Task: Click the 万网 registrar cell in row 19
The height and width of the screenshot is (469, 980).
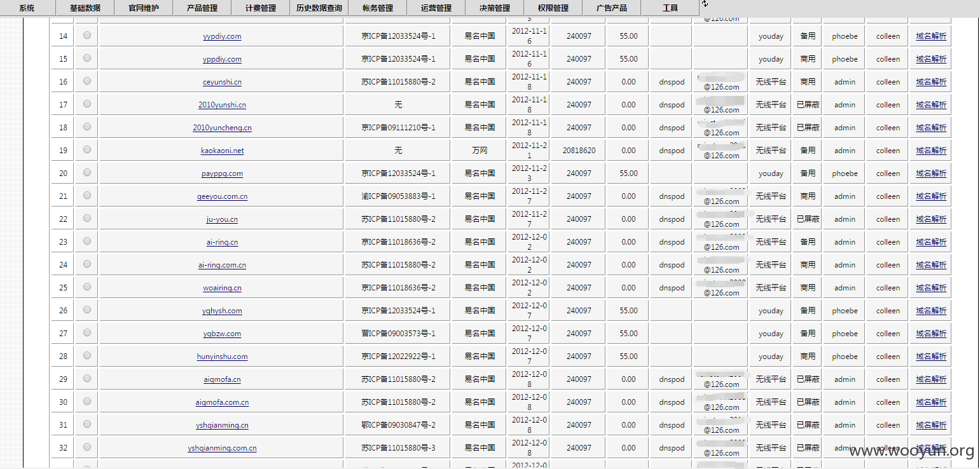Action: [480, 151]
